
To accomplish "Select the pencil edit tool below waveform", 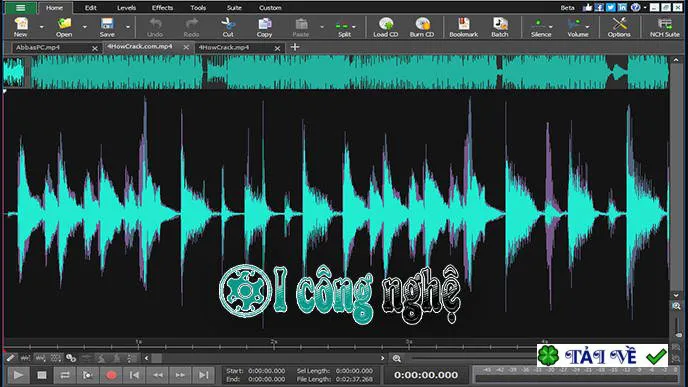I will coord(11,358).
